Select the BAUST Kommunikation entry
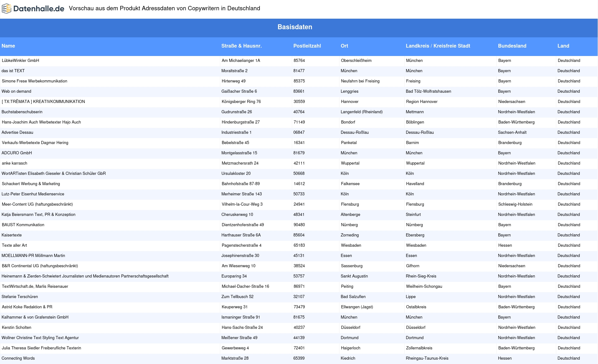The height and width of the screenshot is (364, 598). point(23,225)
